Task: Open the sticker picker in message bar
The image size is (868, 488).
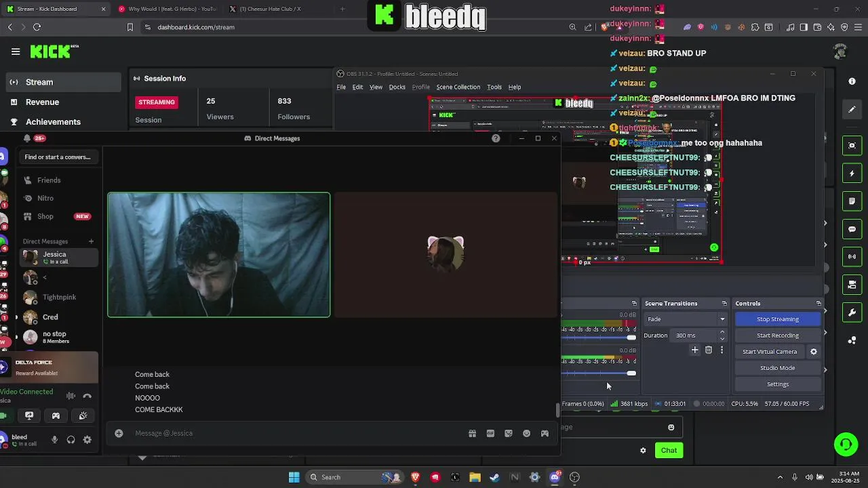Action: tap(509, 433)
